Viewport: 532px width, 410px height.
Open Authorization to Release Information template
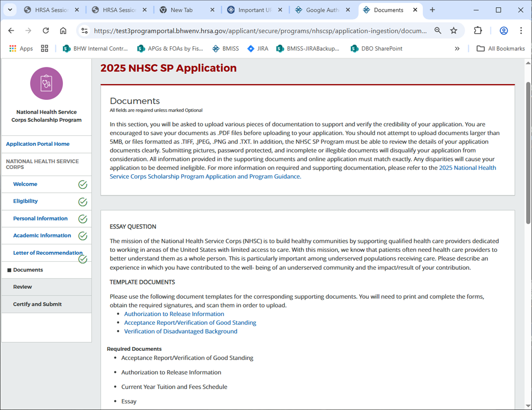point(174,314)
